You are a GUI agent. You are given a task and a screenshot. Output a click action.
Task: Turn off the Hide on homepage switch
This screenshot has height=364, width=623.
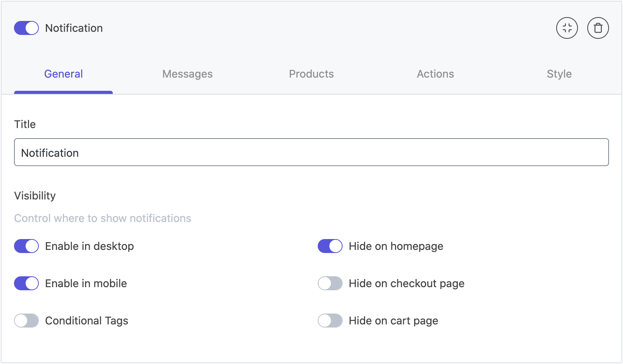[x=330, y=246]
